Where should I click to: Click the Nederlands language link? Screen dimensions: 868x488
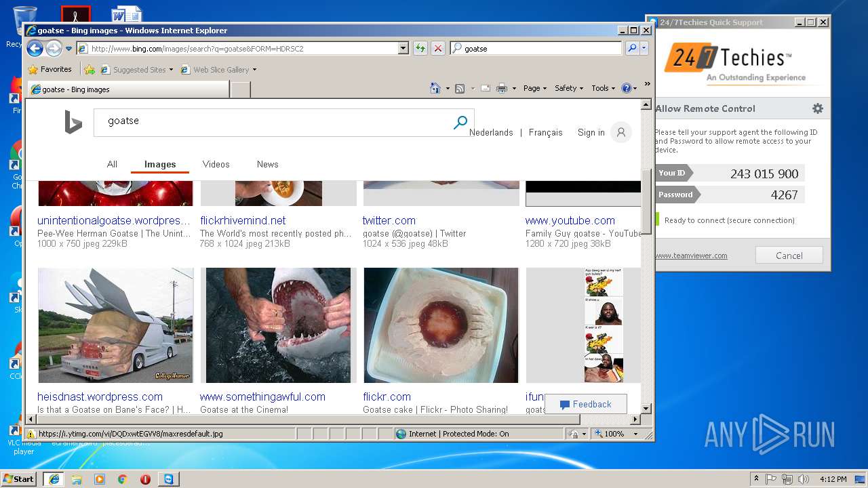pos(491,132)
